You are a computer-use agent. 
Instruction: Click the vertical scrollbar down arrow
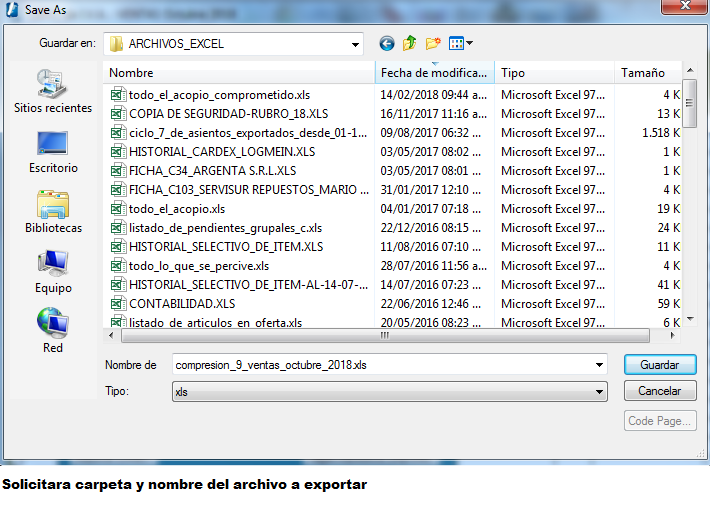690,319
